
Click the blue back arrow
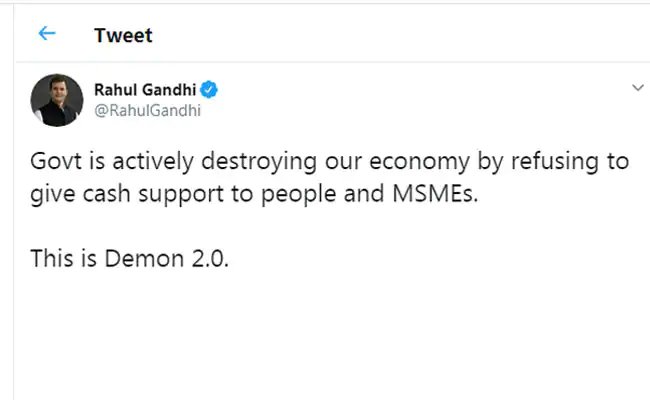tap(47, 34)
